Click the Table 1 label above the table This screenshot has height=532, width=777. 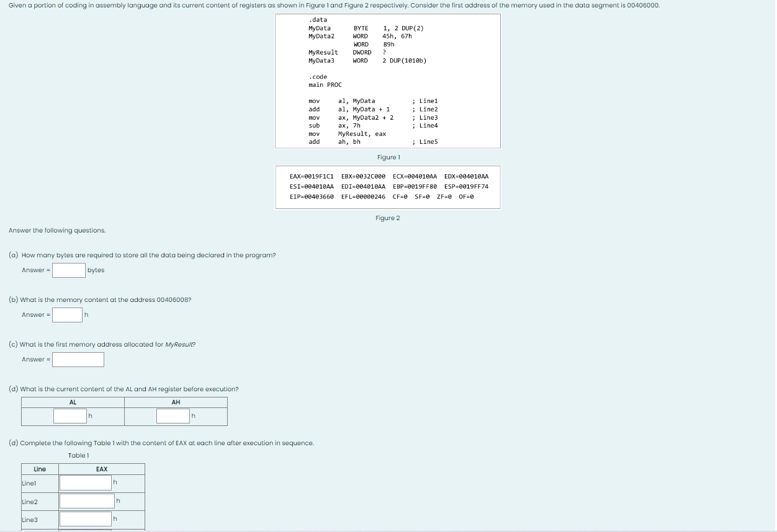click(x=78, y=455)
